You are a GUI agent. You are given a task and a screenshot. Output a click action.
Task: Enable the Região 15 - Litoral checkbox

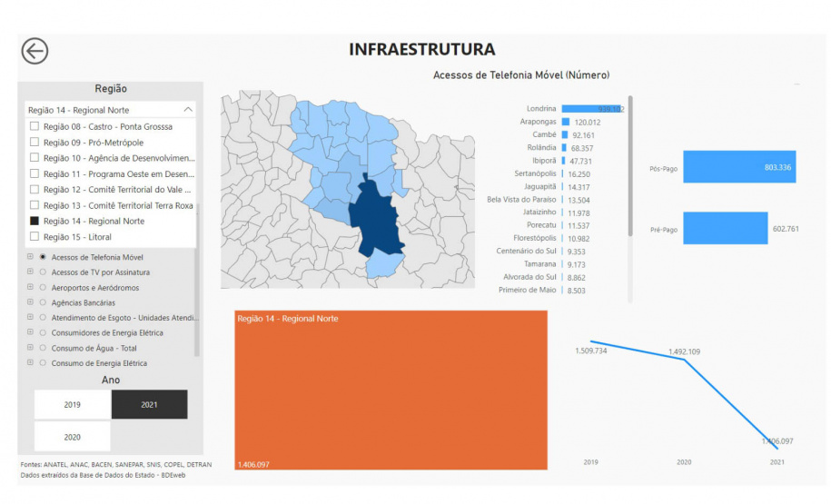(x=35, y=237)
